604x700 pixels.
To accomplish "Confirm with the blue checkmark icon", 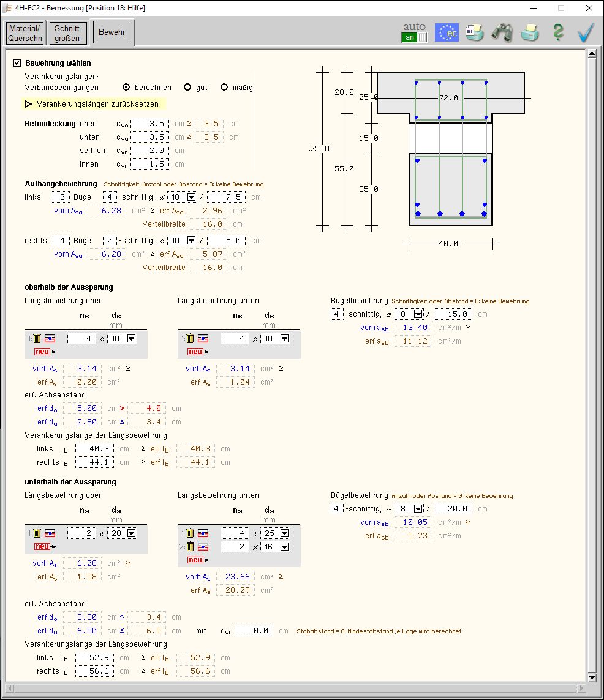I will (x=586, y=32).
